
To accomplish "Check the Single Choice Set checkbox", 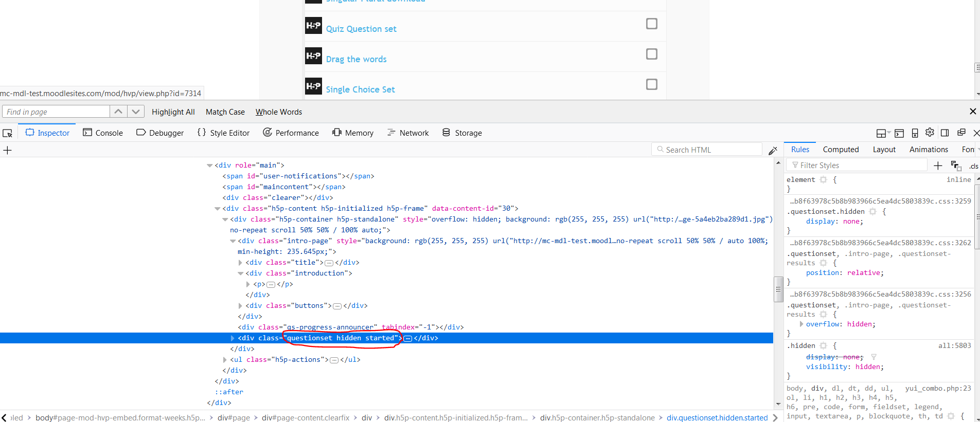I will (x=651, y=84).
